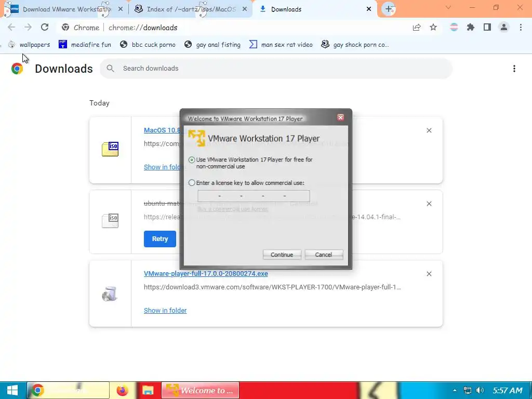Remove the MacOS 10.8 download entry
This screenshot has width=532, height=399.
pyautogui.click(x=429, y=130)
